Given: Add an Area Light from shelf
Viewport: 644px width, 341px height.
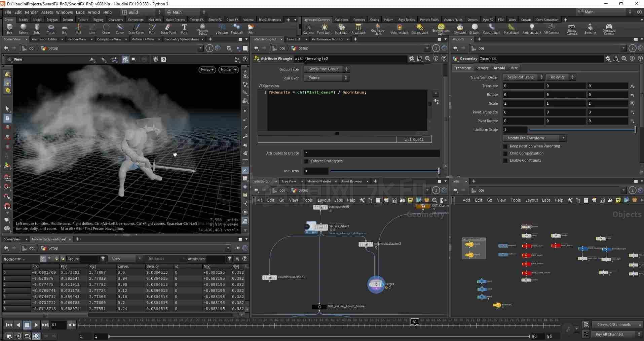Looking at the screenshot, I should click(358, 29).
